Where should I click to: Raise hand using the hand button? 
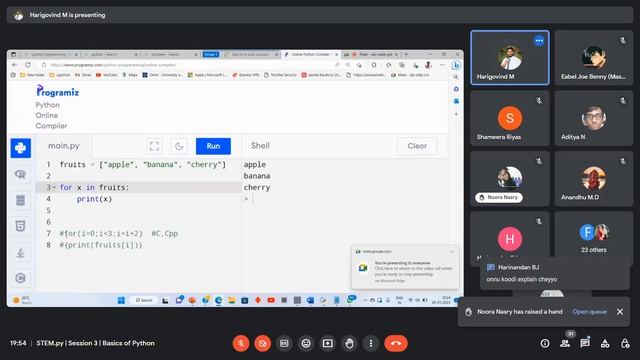(349, 343)
